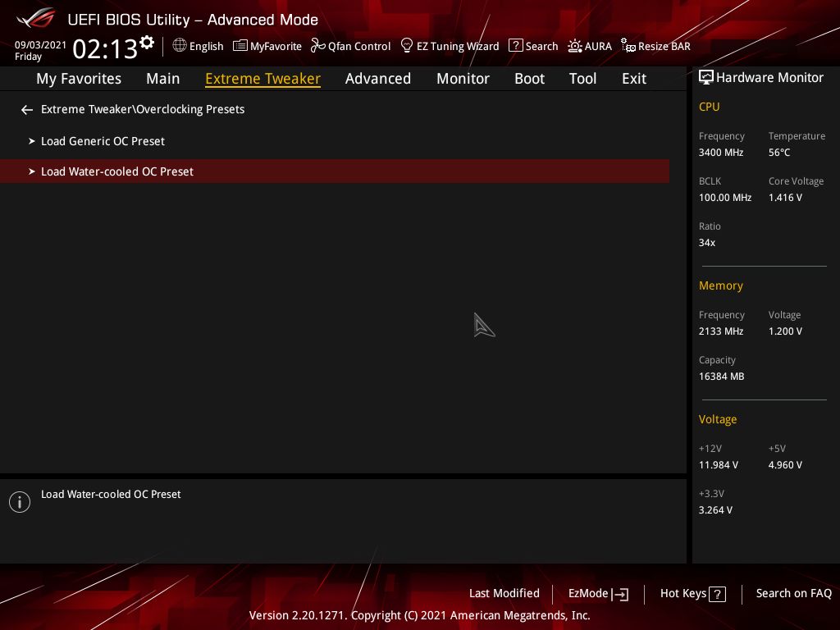This screenshot has height=630, width=840.
Task: Open AURA lighting icon
Action: pos(575,46)
